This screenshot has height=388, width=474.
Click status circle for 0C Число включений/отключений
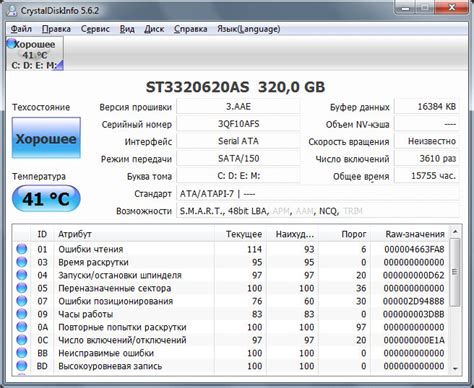pos(22,340)
